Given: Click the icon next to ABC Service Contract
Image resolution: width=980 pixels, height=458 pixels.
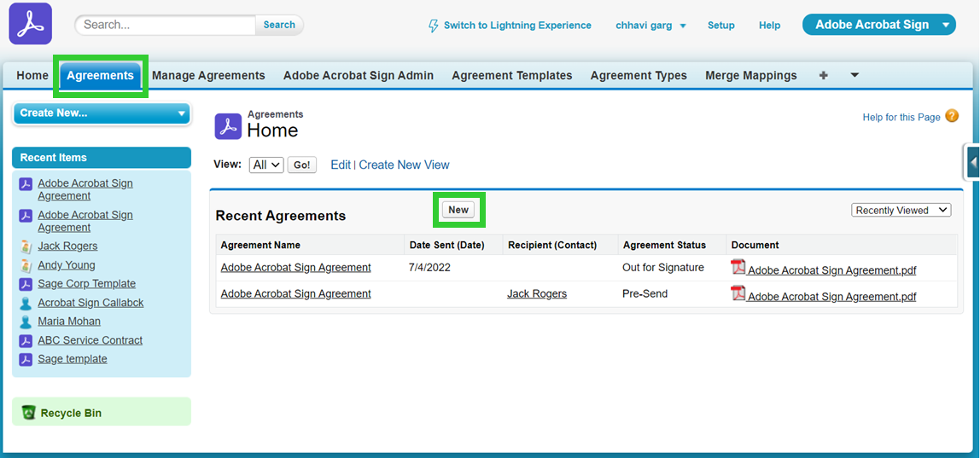Looking at the screenshot, I should click(x=26, y=340).
